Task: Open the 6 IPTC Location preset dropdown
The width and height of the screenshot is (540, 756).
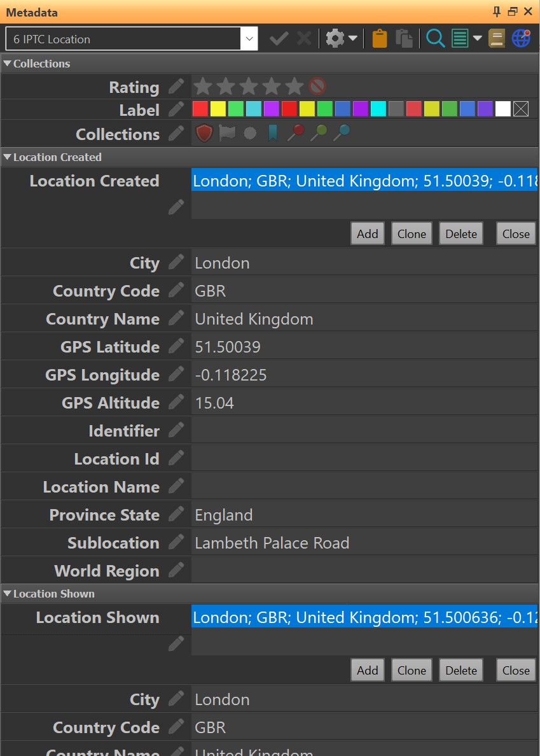Action: (x=249, y=38)
